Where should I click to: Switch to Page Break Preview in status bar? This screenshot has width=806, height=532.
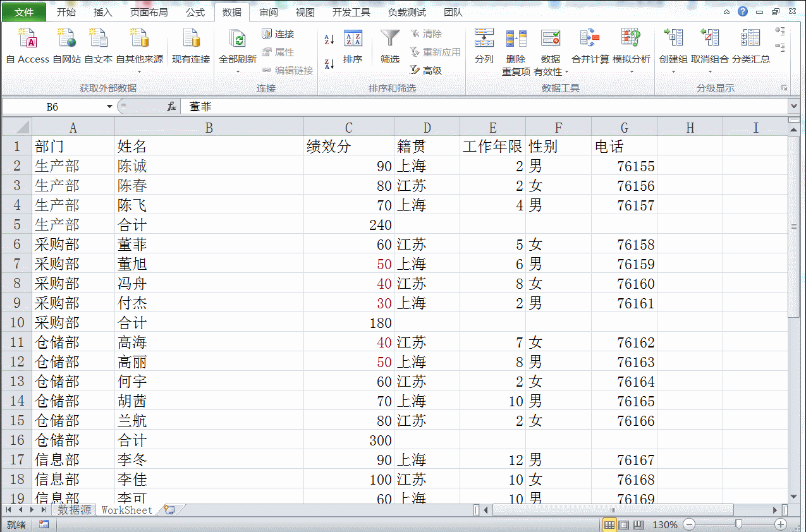[638, 524]
